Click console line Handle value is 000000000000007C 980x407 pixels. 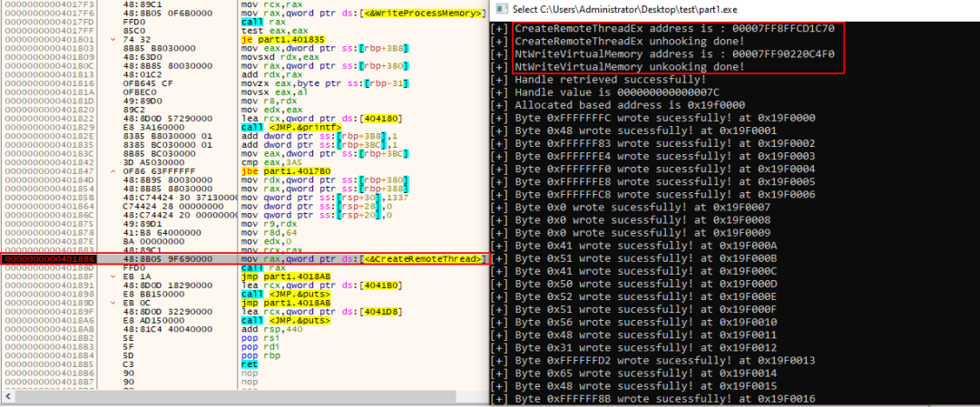pyautogui.click(x=604, y=92)
